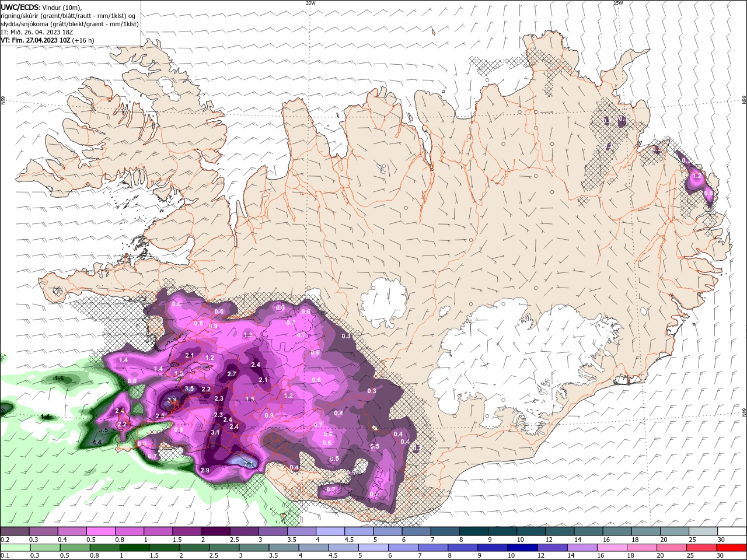The width and height of the screenshot is (747, 560).
Task: Click the 4.4 value in the green rain area
Action: tap(97, 443)
